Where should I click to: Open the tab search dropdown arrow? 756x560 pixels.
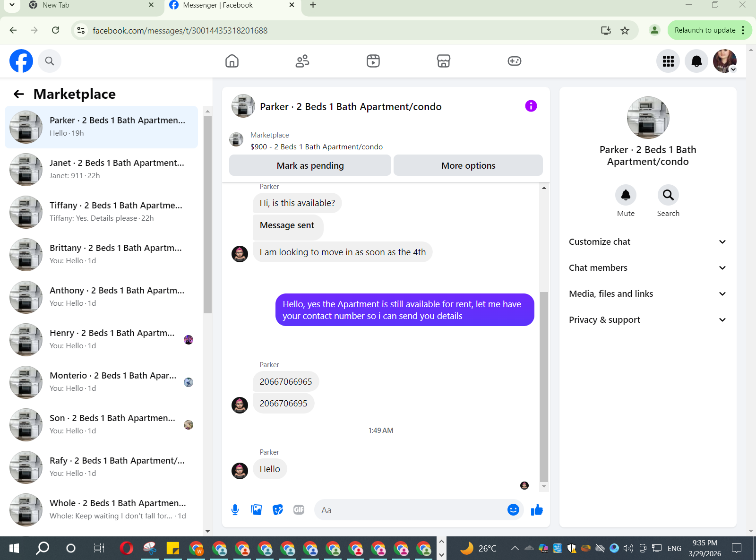tap(12, 5)
